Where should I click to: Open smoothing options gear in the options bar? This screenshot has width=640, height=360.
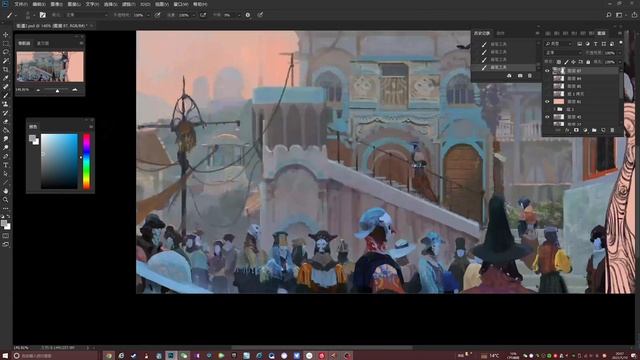[x=248, y=15]
